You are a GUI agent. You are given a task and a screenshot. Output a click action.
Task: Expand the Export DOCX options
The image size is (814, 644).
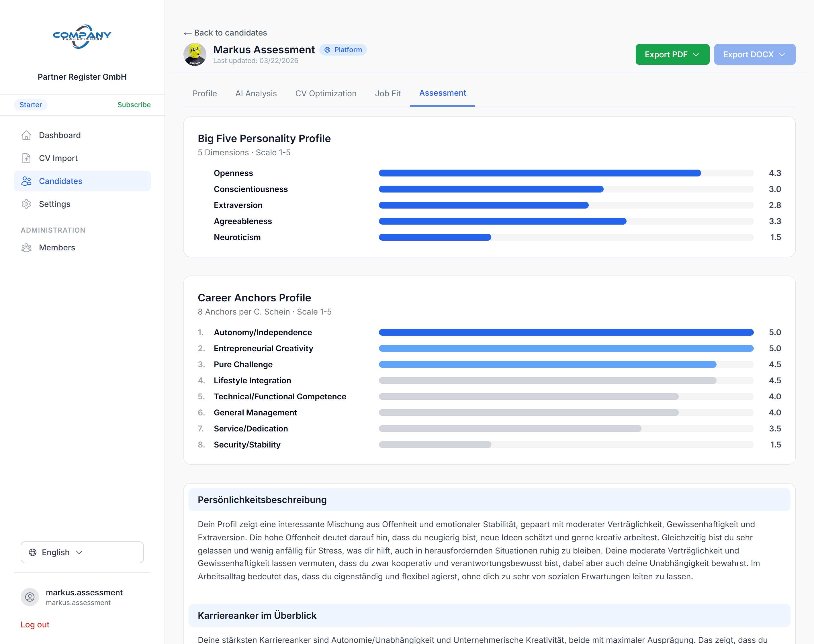click(x=754, y=54)
